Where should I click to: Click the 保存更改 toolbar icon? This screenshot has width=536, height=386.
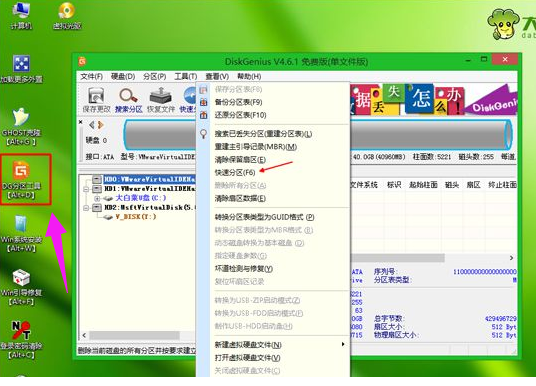click(96, 100)
